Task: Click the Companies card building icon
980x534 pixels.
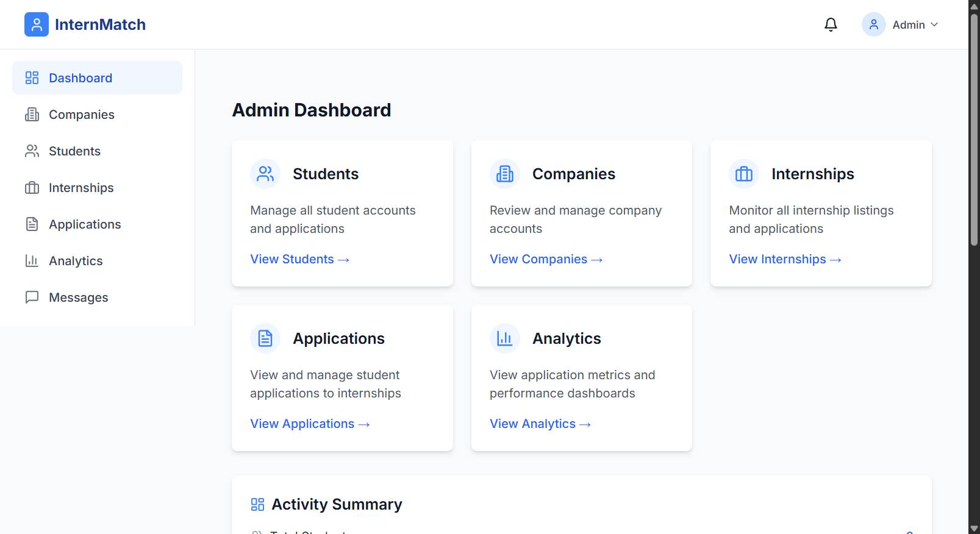Action: coord(505,174)
